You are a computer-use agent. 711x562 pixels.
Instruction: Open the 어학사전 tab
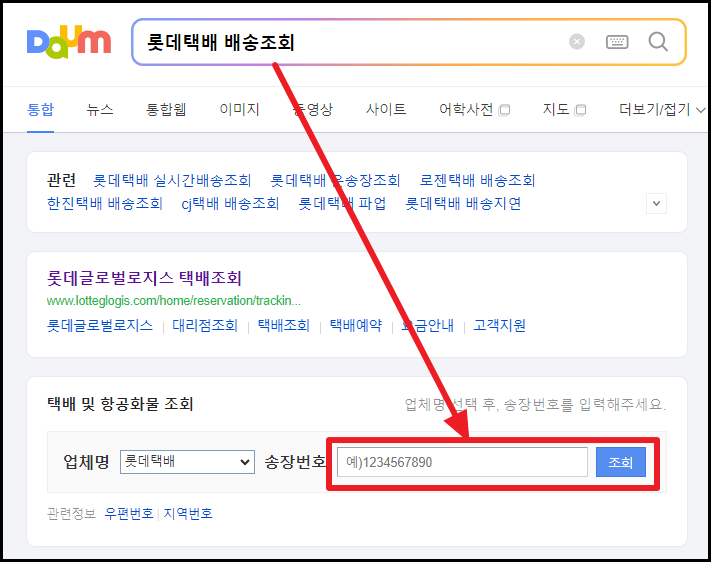(x=466, y=109)
